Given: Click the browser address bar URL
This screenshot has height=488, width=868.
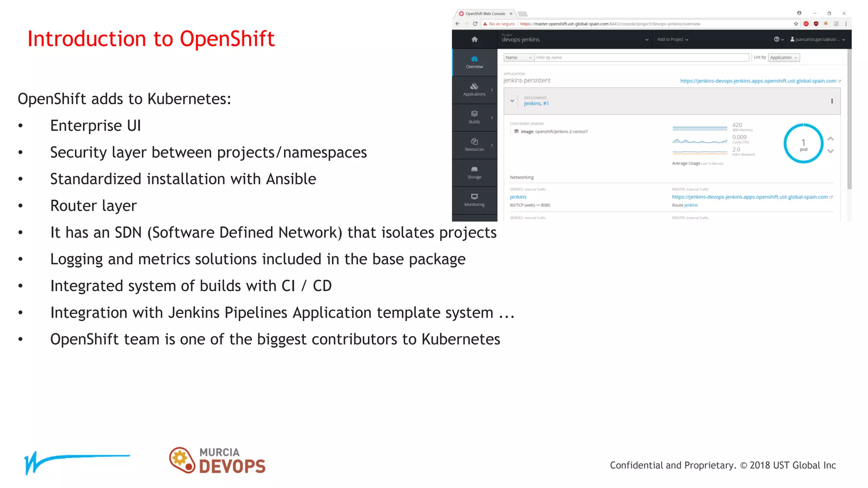Looking at the screenshot, I should (x=610, y=24).
